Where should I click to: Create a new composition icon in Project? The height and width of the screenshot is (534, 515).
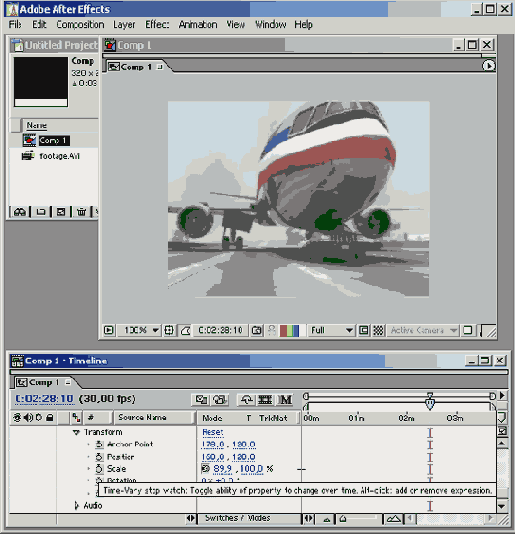tap(61, 212)
